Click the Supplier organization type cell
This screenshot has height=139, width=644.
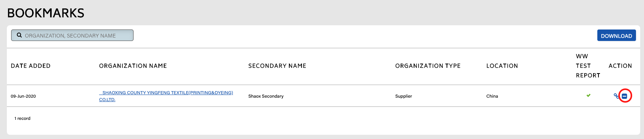(404, 96)
